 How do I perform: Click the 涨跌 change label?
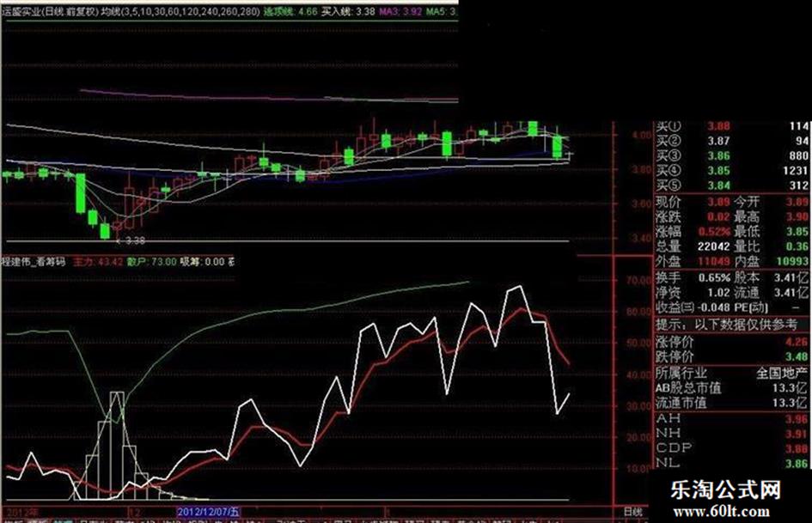[x=668, y=216]
